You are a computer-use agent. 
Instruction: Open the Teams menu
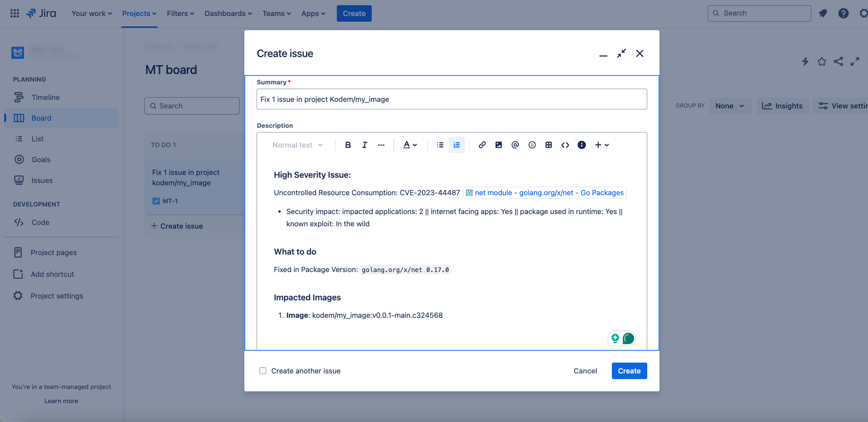coord(276,13)
